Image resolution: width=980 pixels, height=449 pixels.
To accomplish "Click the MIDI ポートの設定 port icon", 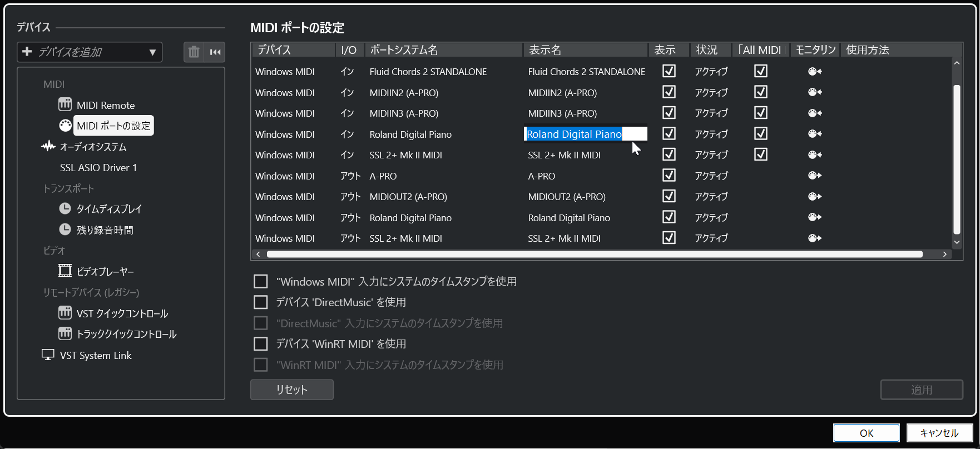I will click(x=65, y=126).
